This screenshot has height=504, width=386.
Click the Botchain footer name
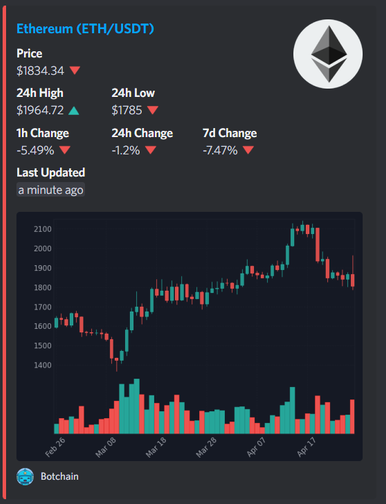[60, 476]
